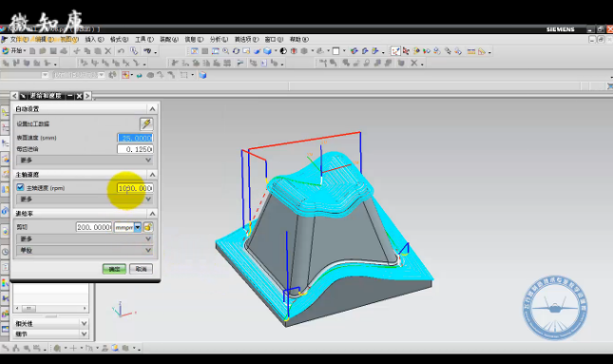
Task: Click the Cancel (取消) button
Action: [141, 269]
